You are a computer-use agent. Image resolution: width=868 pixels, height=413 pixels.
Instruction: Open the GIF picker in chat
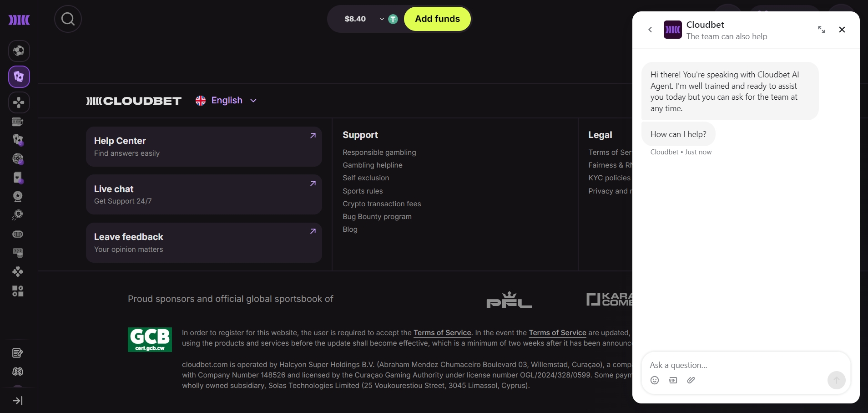(673, 380)
